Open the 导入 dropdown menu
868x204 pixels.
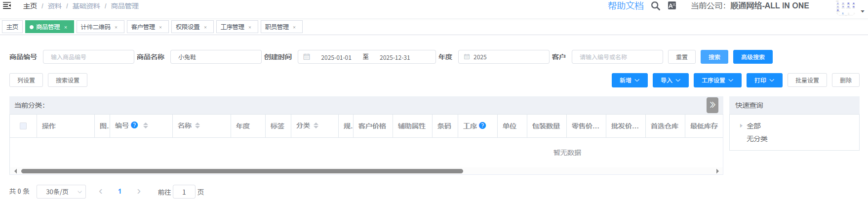pyautogui.click(x=670, y=81)
